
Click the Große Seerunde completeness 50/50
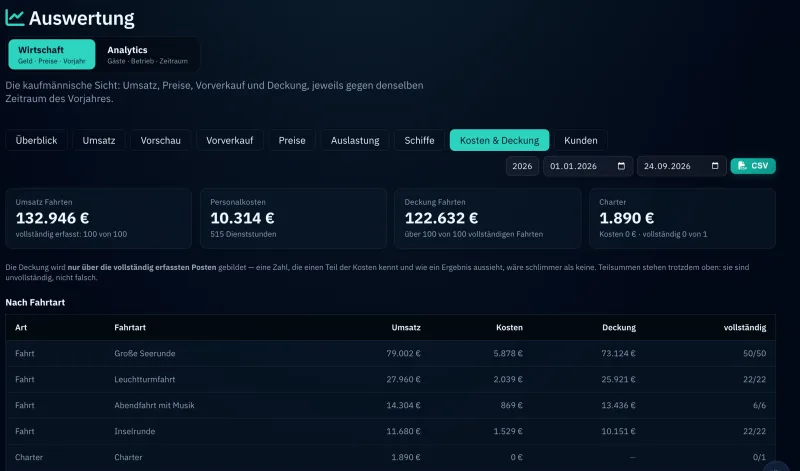click(755, 354)
